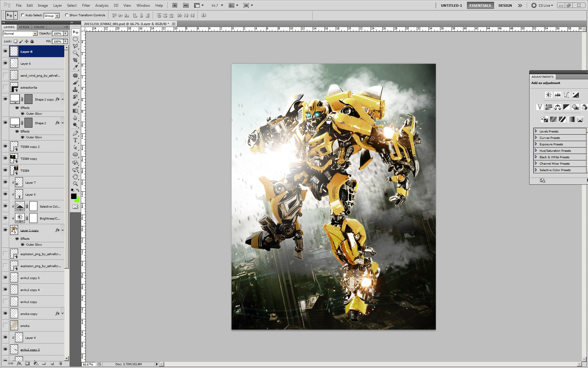
Task: Switch to the Styles tab
Action: click(x=24, y=27)
